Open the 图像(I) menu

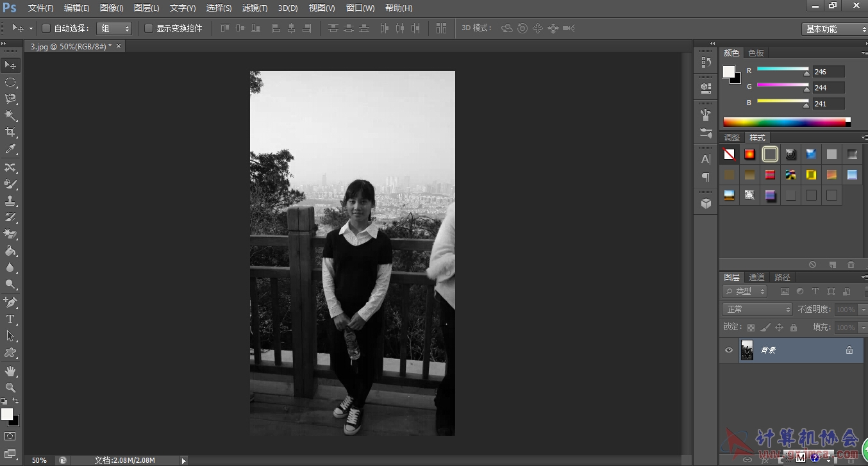click(112, 8)
